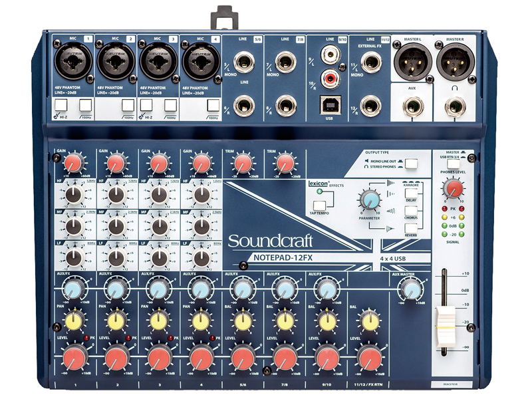Click the USB type-B port
This screenshot has height=399, width=532.
[x=330, y=106]
